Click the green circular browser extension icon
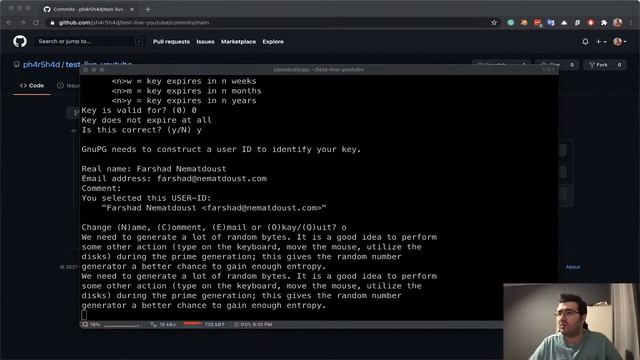The image size is (640, 360). (x=511, y=22)
